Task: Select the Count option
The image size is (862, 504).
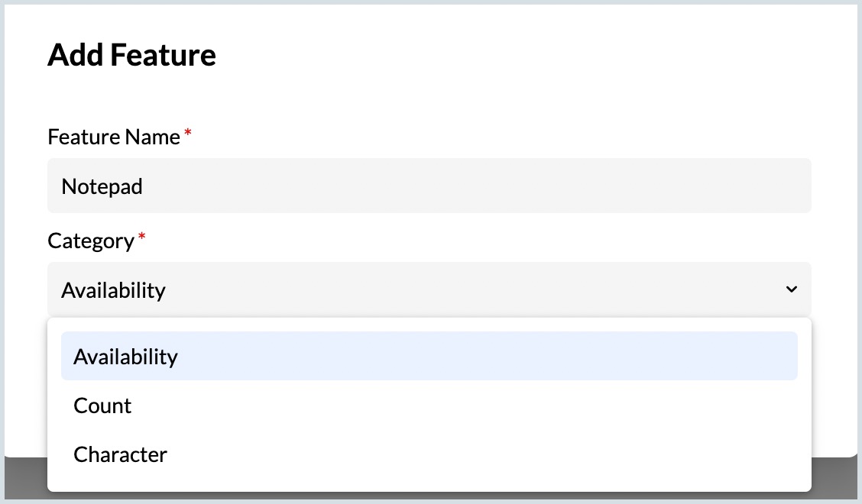Action: click(102, 405)
